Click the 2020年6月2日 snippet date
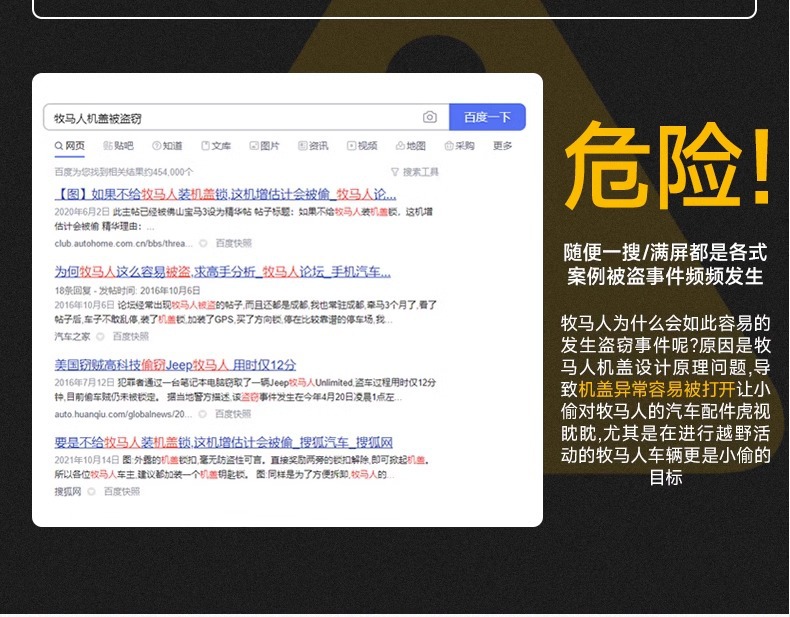Viewport: 790px width, 617px height. 82,212
